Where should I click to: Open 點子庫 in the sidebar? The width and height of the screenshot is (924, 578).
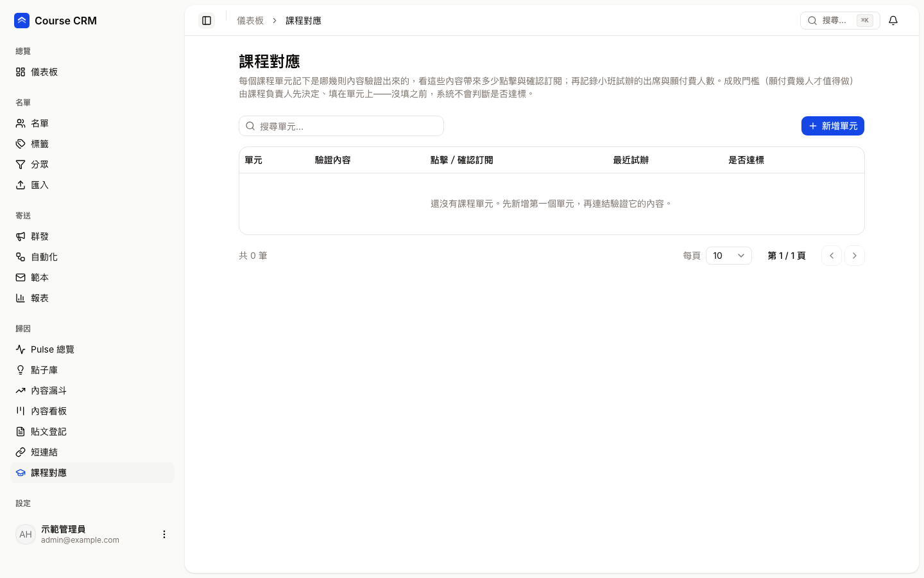[92, 370]
